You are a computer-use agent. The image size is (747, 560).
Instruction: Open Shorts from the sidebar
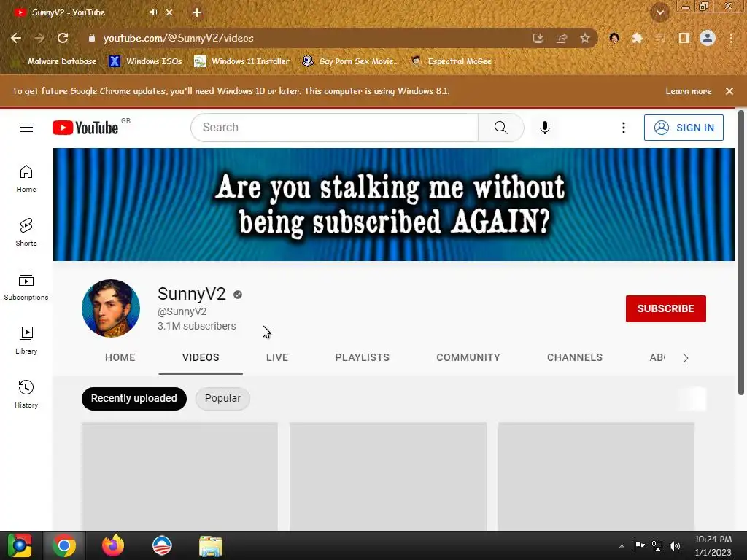tap(26, 233)
